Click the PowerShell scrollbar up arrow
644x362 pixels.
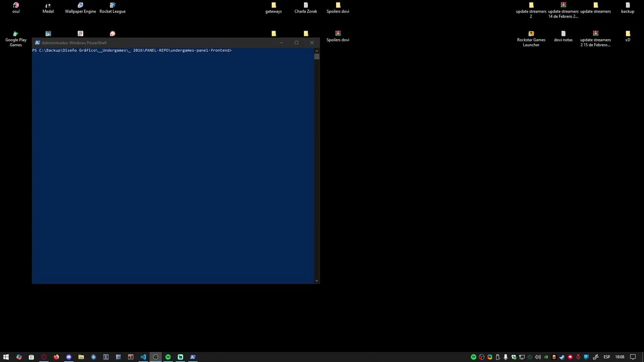(316, 50)
